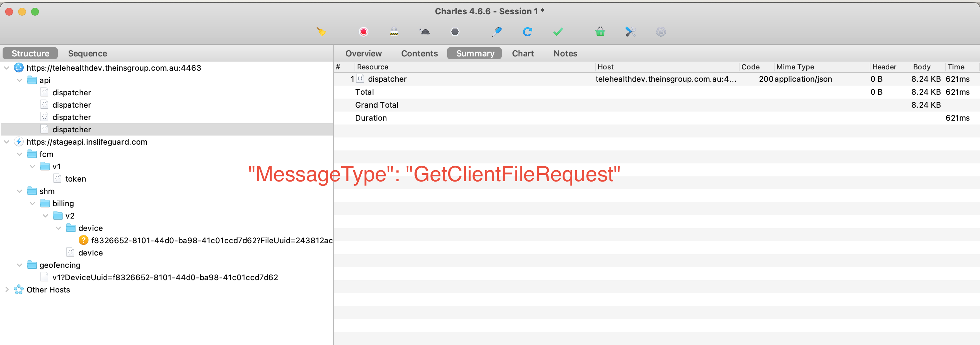980x345 pixels.
Task: Select the token request under v1
Action: coord(75,179)
